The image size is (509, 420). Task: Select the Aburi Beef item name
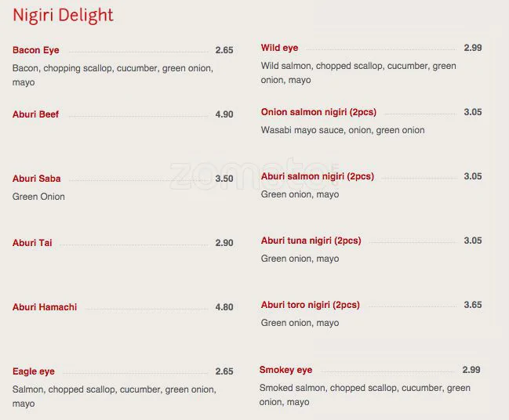click(x=36, y=114)
